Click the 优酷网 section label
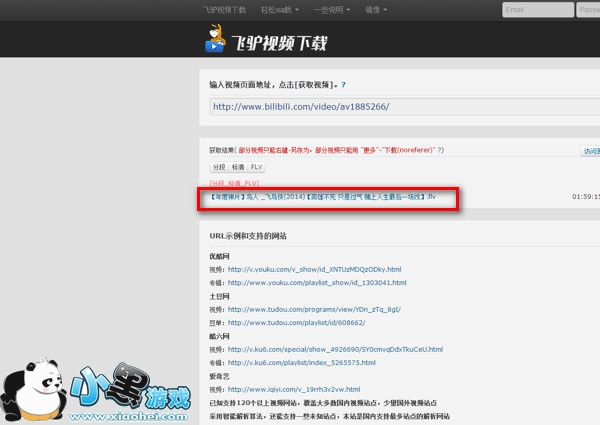Viewport: 600px width, 425px height. tap(219, 256)
